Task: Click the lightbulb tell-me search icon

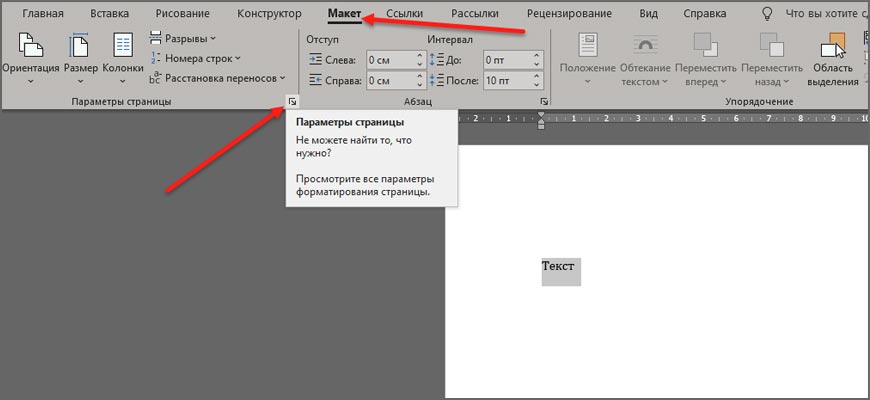Action: click(x=767, y=15)
